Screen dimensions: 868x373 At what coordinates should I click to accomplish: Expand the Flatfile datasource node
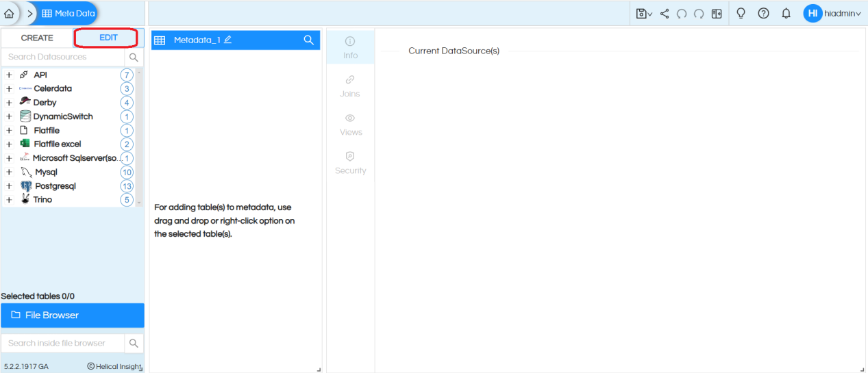9,130
